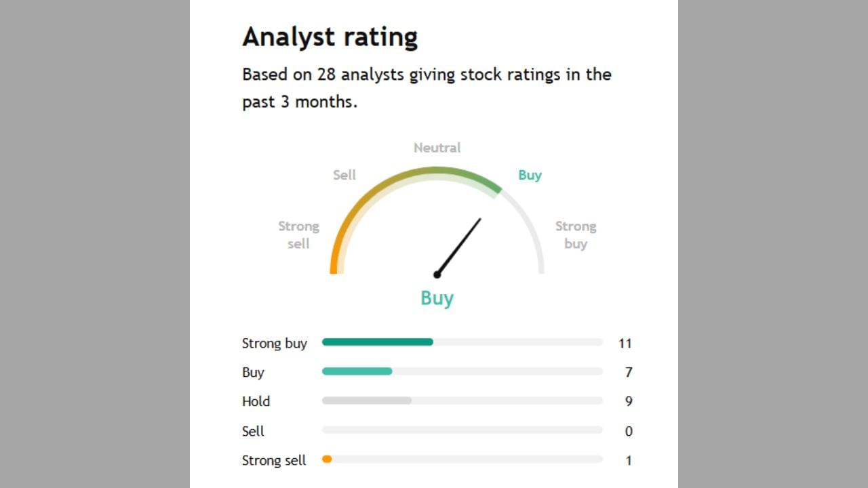This screenshot has height=488, width=868.
Task: Click the empty Sell progress bar
Action: tap(462, 430)
